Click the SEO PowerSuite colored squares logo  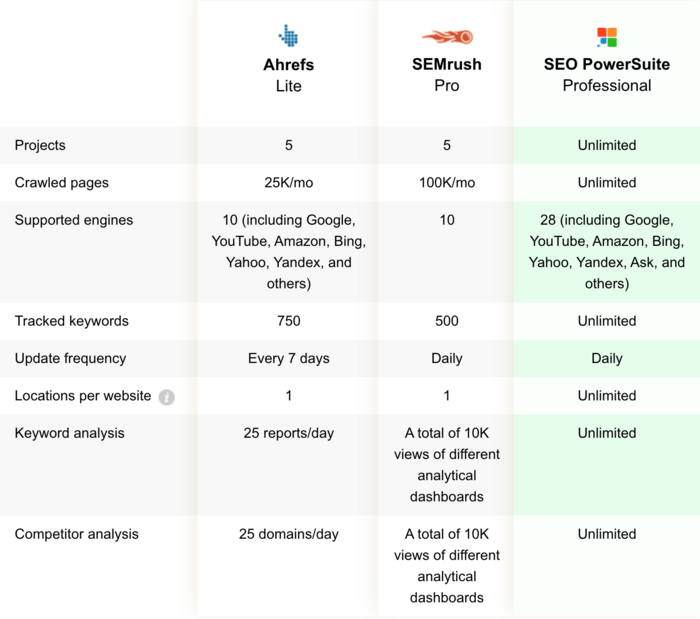point(607,38)
